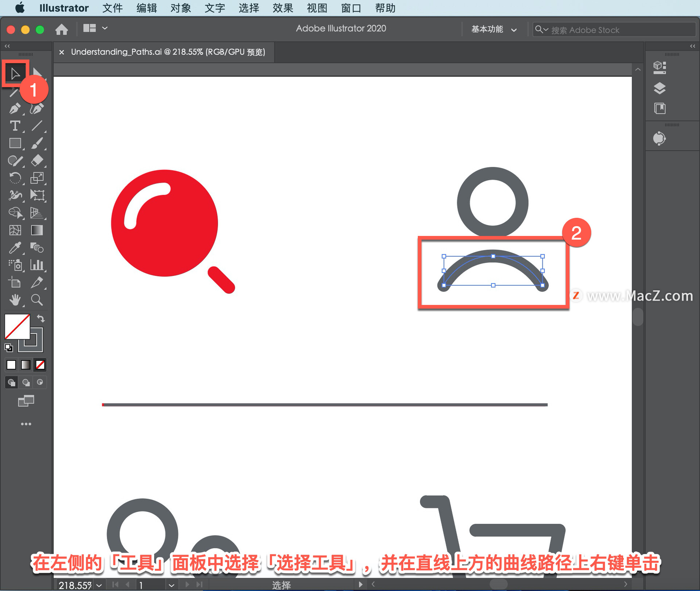The image size is (700, 591).
Task: Select the Hand tool
Action: (15, 300)
